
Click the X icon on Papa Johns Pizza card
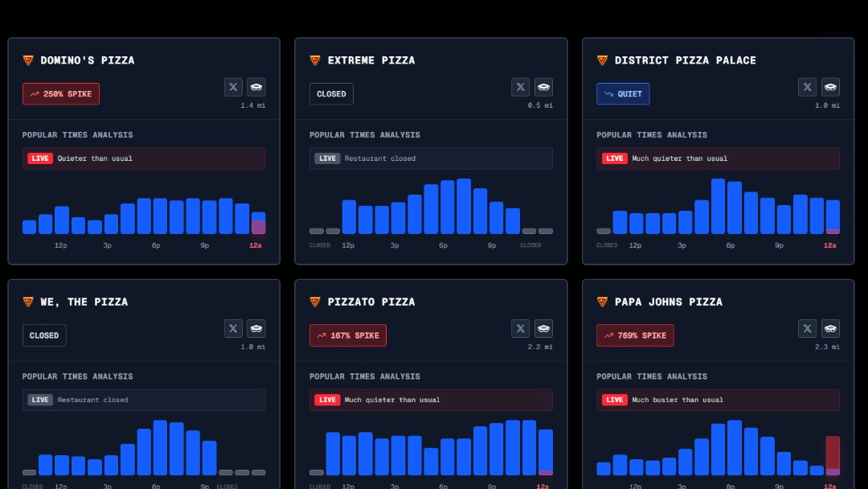[807, 328]
